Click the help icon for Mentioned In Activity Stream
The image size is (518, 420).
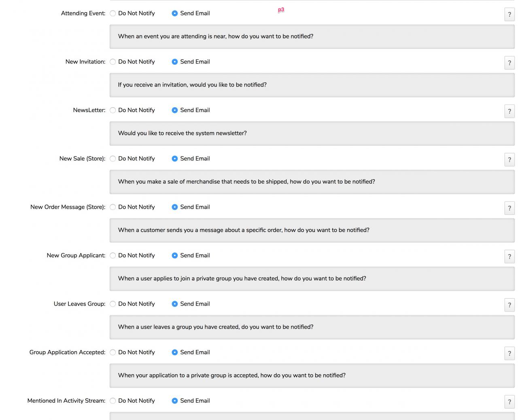point(509,402)
